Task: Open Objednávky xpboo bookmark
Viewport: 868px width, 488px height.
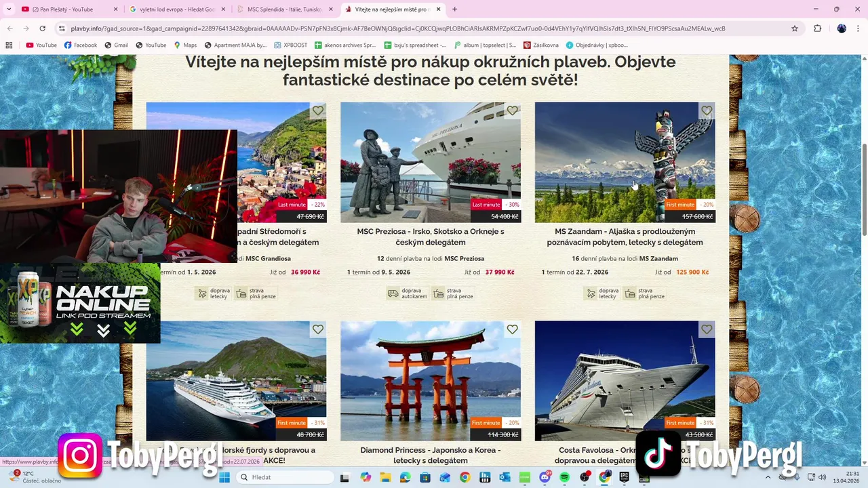Action: pos(597,45)
